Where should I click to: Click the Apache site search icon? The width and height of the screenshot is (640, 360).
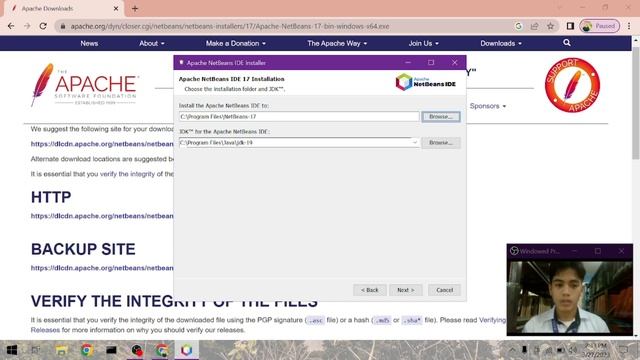[x=567, y=42]
